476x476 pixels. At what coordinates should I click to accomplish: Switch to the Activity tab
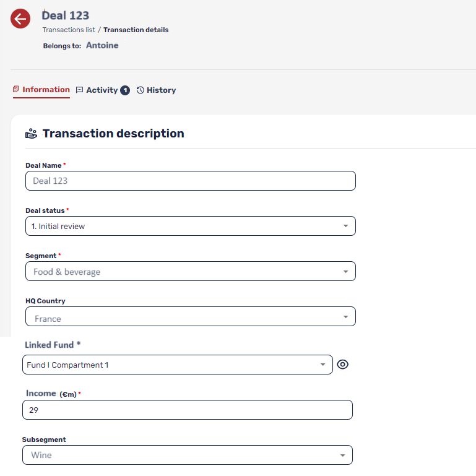(x=102, y=90)
